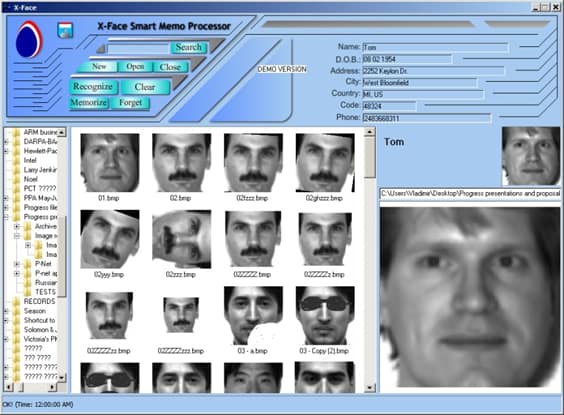Expand the Archive subfolder node
Image resolution: width=564 pixels, height=415 pixels.
click(17, 227)
